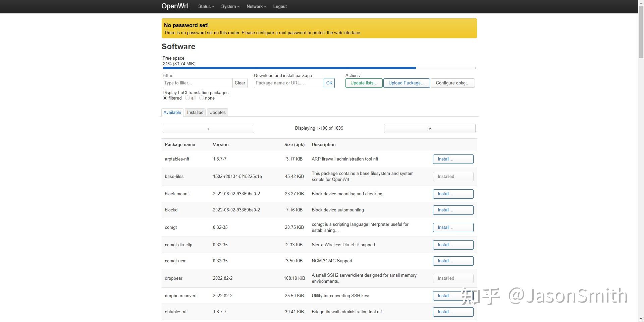
Task: Click Logout in the top bar
Action: [x=280, y=6]
